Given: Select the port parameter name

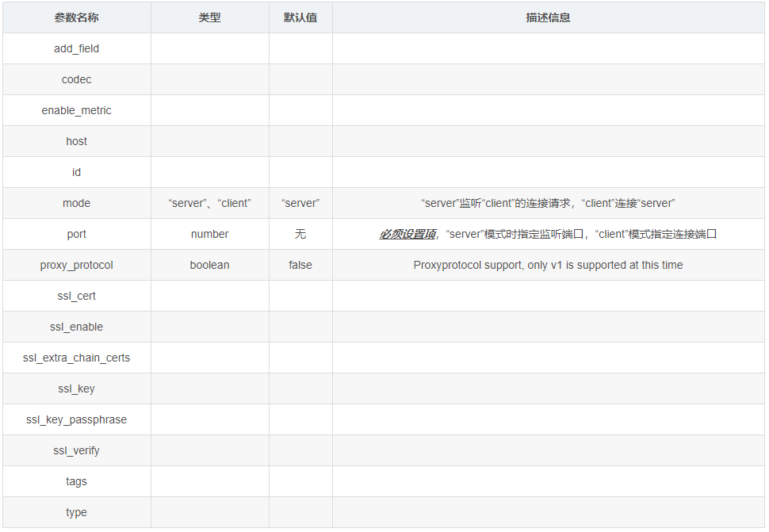Looking at the screenshot, I should point(77,235).
